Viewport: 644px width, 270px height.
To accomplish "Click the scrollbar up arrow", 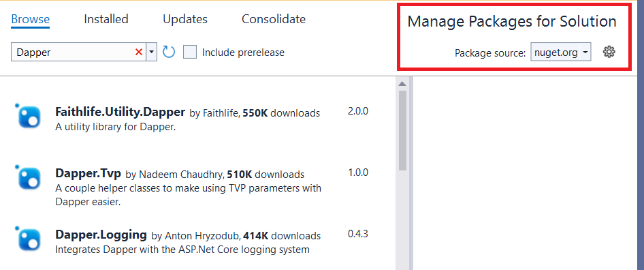I will pyautogui.click(x=402, y=84).
